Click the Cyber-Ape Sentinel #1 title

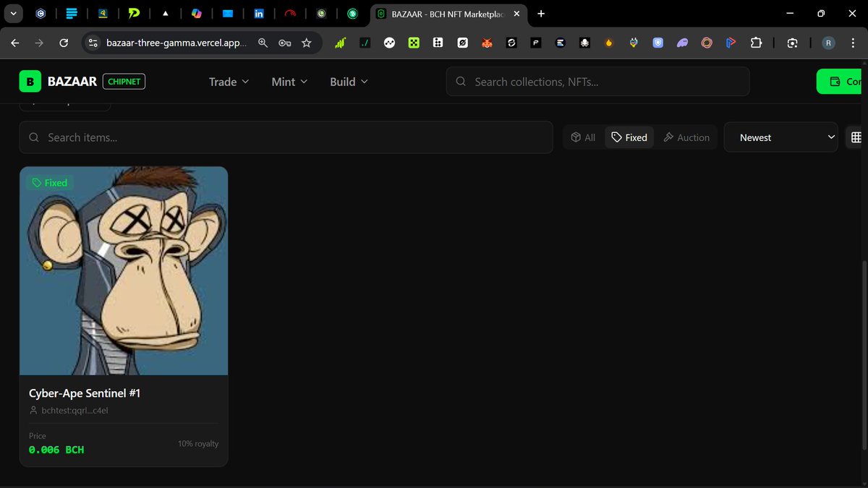(x=85, y=393)
